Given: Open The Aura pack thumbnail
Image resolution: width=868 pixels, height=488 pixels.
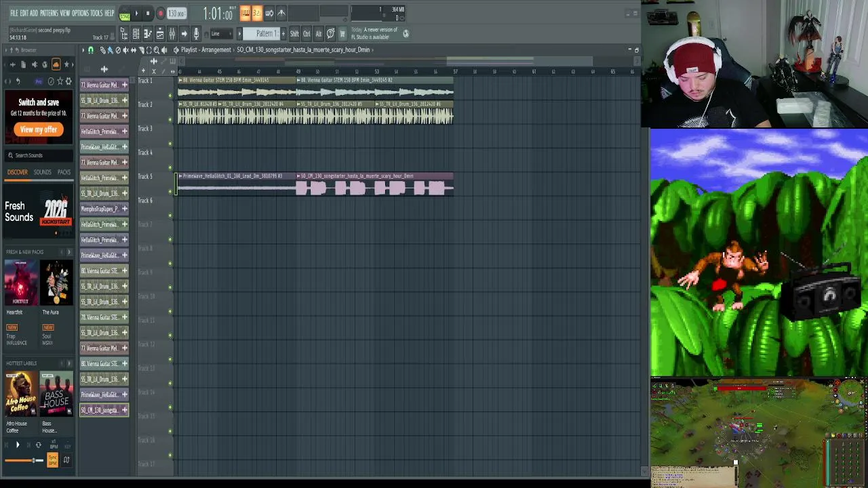Looking at the screenshot, I should coord(57,283).
